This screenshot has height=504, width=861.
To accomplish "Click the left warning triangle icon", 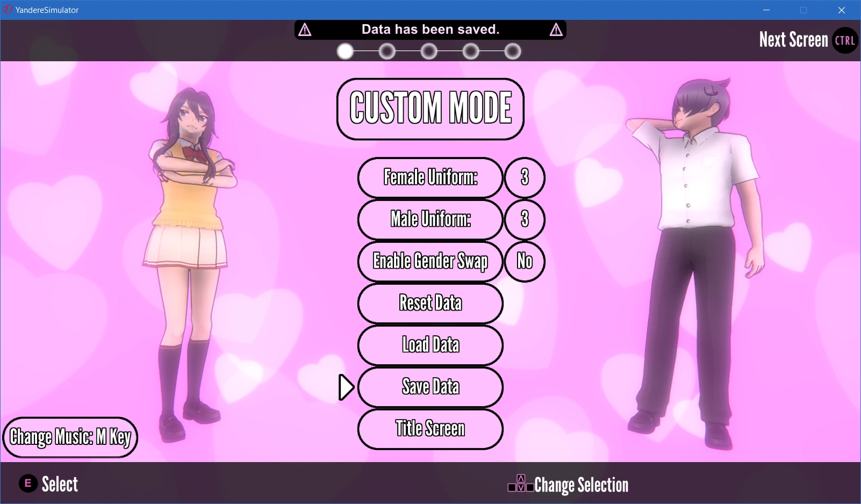I will click(x=305, y=30).
